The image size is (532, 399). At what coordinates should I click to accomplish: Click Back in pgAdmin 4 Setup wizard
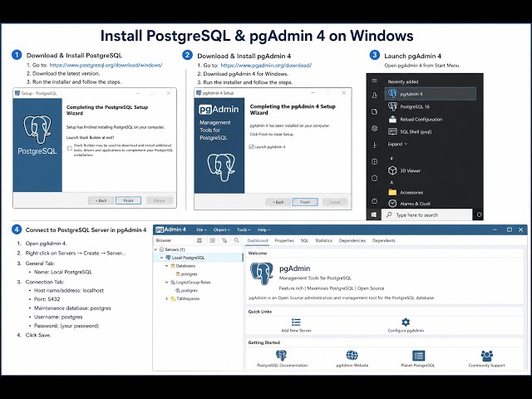coord(278,202)
